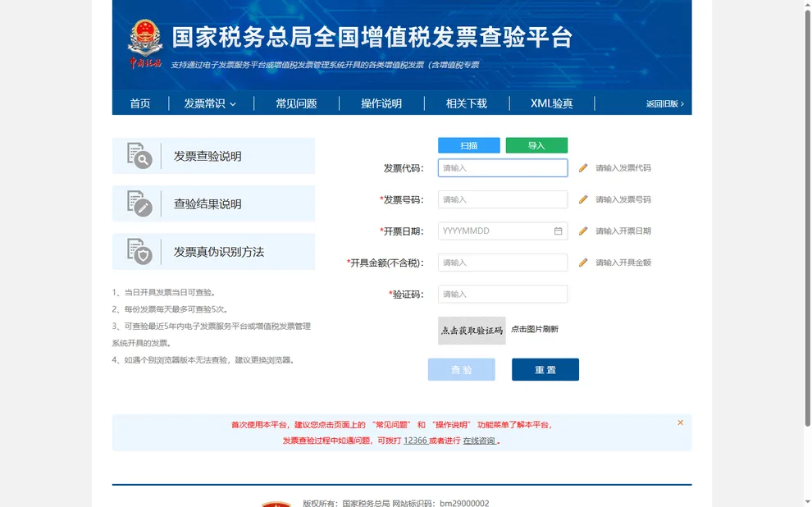The height and width of the screenshot is (507, 812).
Task: Click the note 当日开具发票当日可查验
Action: (164, 293)
